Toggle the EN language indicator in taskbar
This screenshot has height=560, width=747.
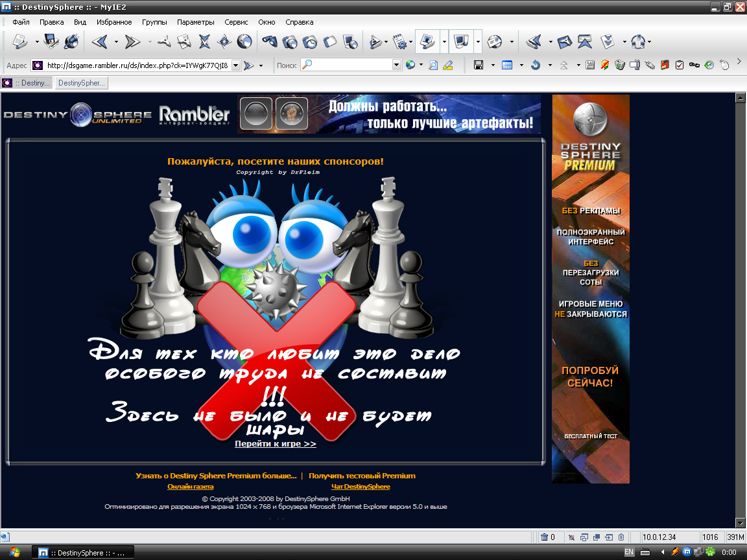pyautogui.click(x=628, y=552)
